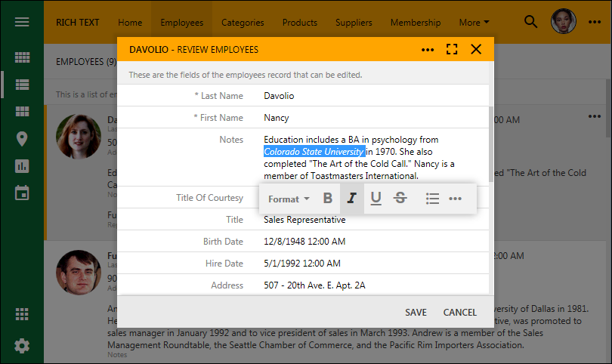Click the search magnifier icon
Image resolution: width=612 pixels, height=364 pixels.
tap(530, 22)
